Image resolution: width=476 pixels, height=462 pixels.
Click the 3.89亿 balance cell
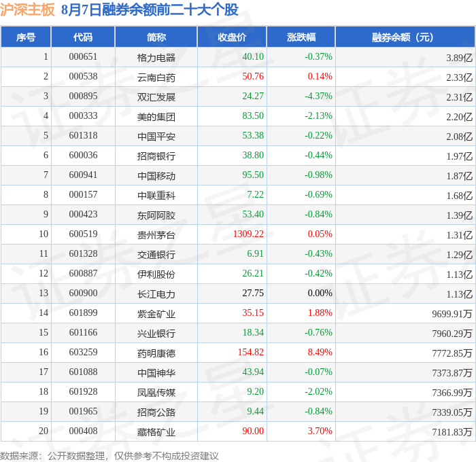(459, 58)
